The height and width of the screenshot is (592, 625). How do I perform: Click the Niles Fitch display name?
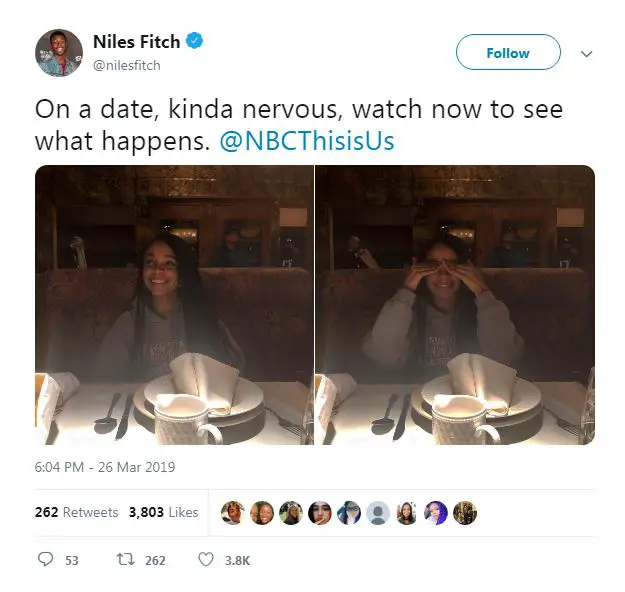coord(136,41)
